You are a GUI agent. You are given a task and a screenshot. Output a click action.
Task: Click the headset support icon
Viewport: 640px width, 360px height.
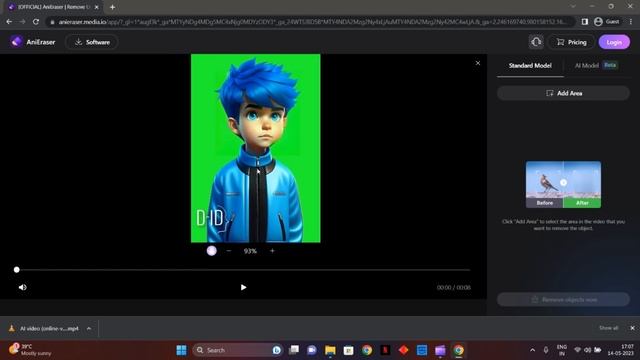[536, 42]
